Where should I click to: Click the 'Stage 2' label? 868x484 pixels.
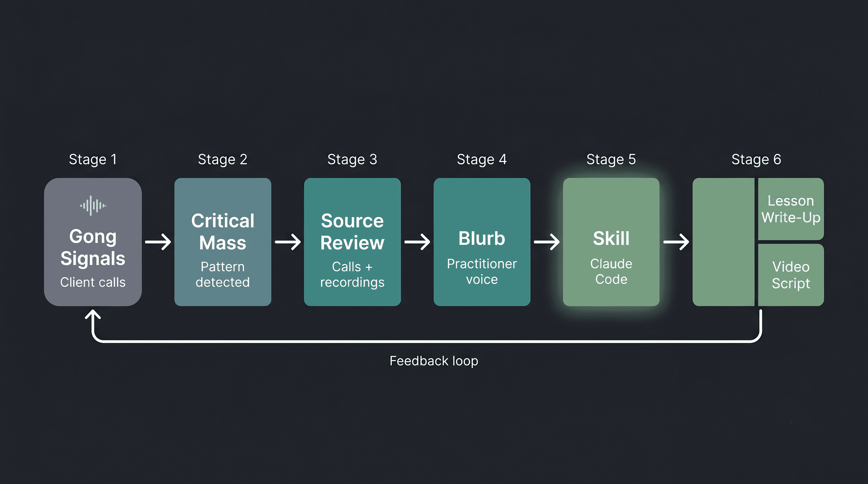(x=223, y=159)
